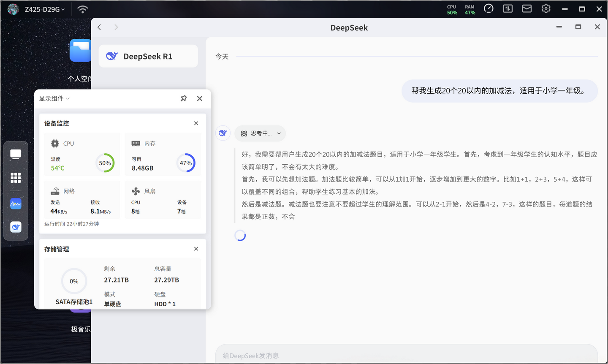Image resolution: width=608 pixels, height=364 pixels.
Task: Click the memory 47% circular gauge
Action: (x=186, y=163)
